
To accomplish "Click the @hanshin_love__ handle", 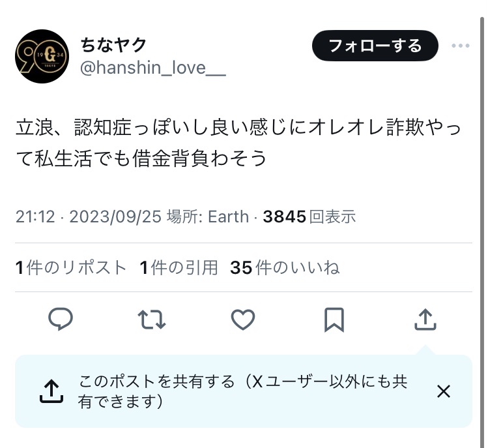I will [153, 68].
